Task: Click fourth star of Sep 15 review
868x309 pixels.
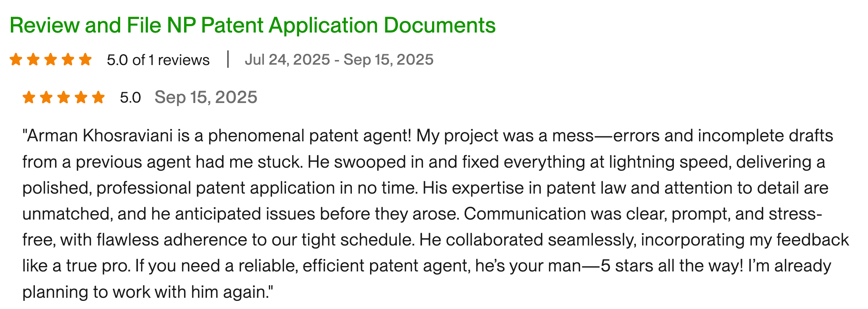Action: (81, 97)
